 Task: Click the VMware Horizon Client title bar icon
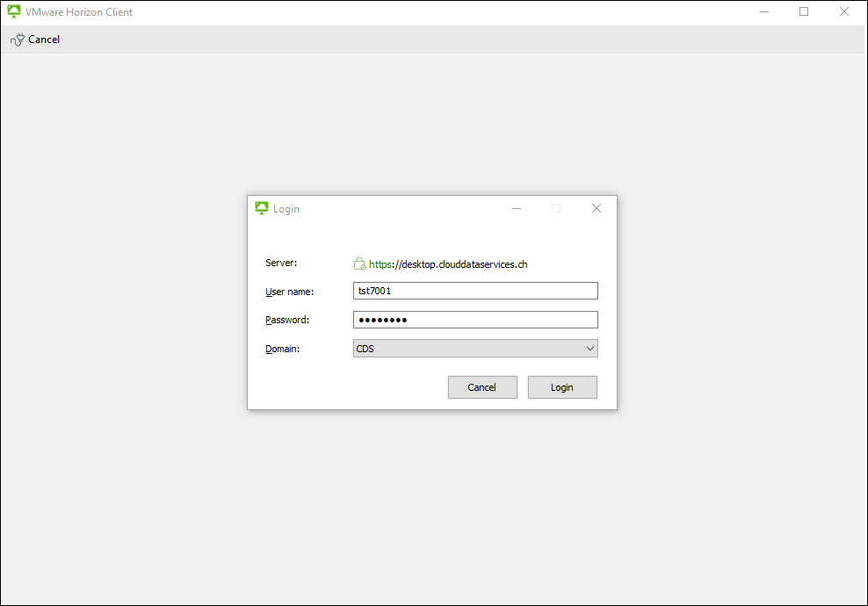14,12
